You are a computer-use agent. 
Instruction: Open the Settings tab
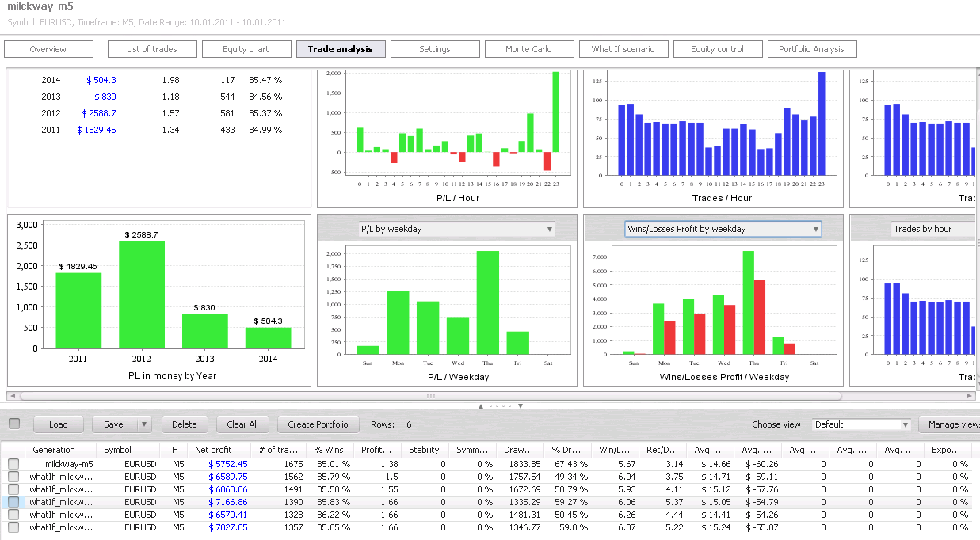435,49
